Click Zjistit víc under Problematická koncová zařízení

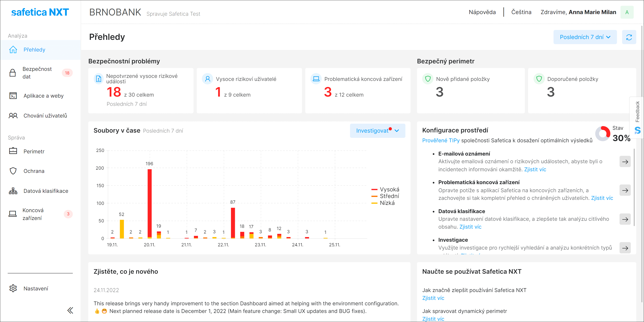pos(602,198)
